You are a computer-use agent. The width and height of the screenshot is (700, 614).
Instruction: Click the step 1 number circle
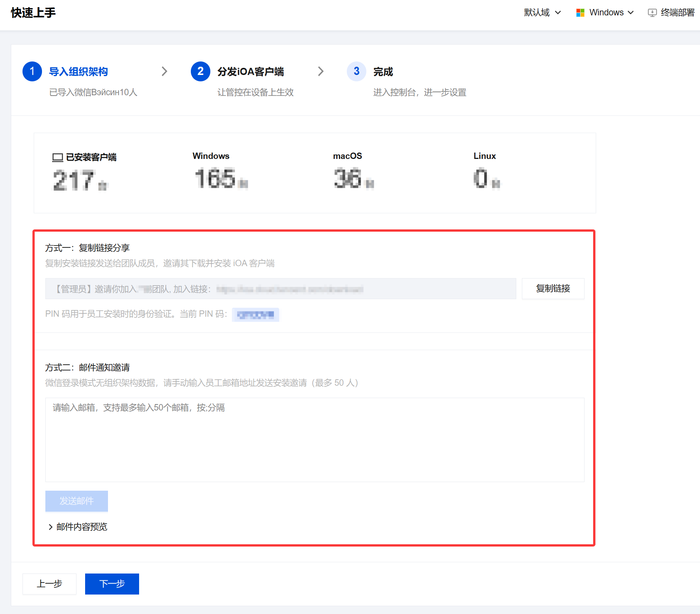tap(32, 71)
